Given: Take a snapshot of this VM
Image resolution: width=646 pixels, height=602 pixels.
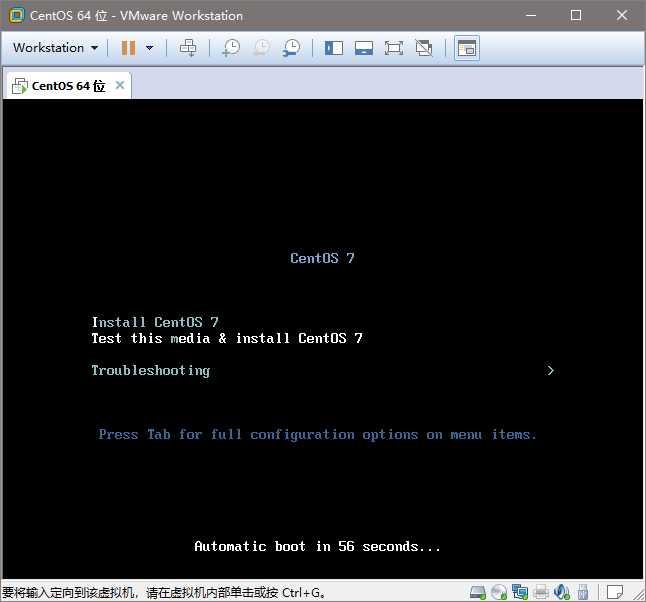Looking at the screenshot, I should tap(231, 48).
